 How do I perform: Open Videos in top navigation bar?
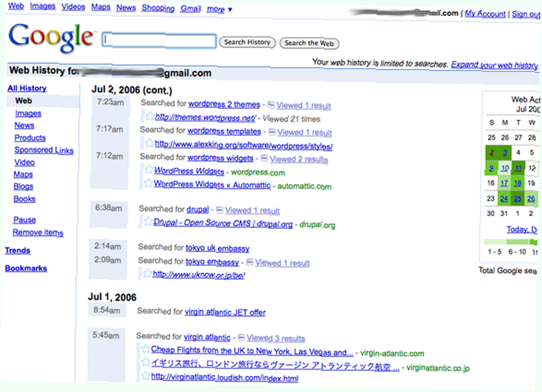click(73, 6)
